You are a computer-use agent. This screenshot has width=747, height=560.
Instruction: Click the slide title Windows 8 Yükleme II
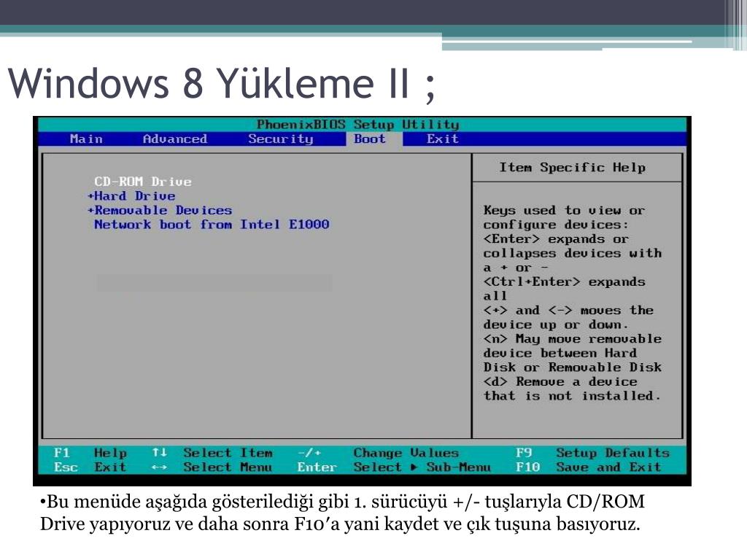[x=222, y=83]
